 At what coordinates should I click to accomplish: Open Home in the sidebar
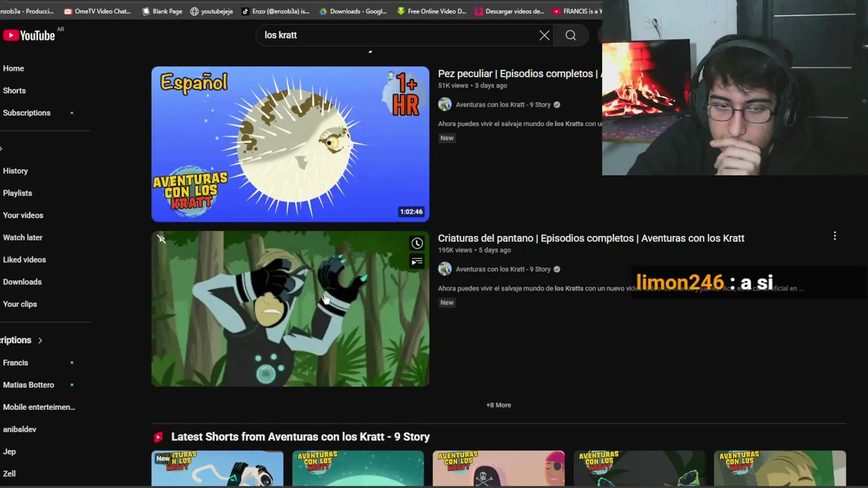click(x=14, y=68)
